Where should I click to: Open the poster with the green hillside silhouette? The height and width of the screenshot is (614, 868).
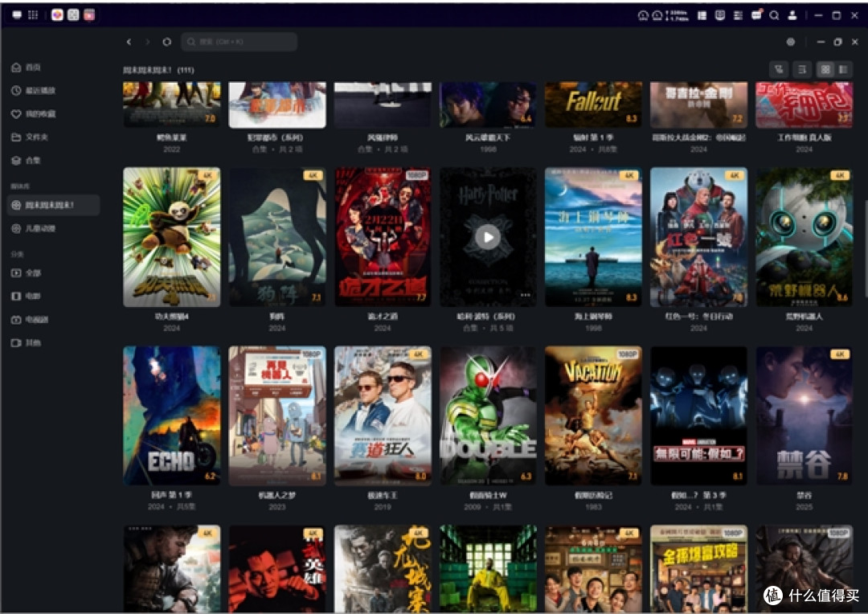tap(277, 237)
